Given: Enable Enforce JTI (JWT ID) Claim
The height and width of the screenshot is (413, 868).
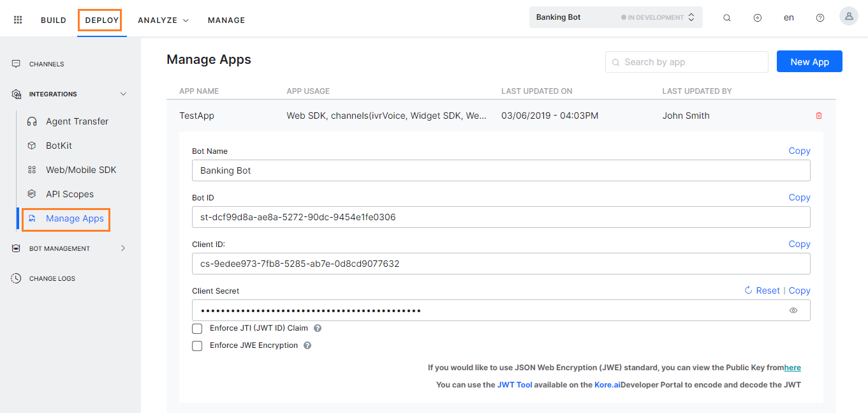Looking at the screenshot, I should (x=197, y=328).
